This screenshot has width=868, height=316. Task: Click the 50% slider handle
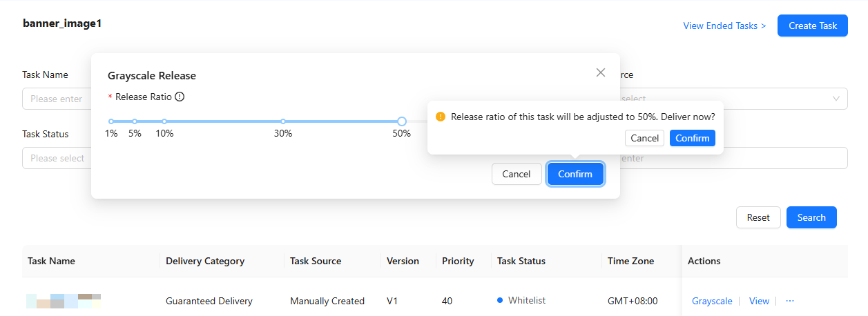click(x=402, y=121)
